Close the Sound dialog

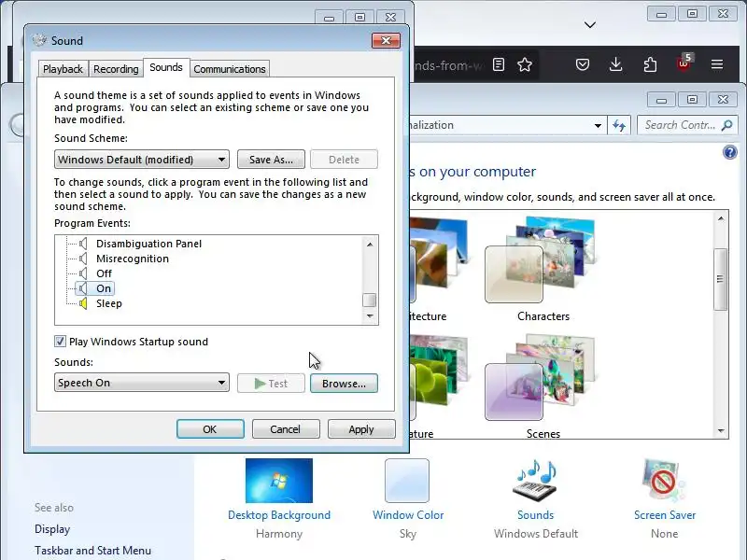(x=386, y=40)
